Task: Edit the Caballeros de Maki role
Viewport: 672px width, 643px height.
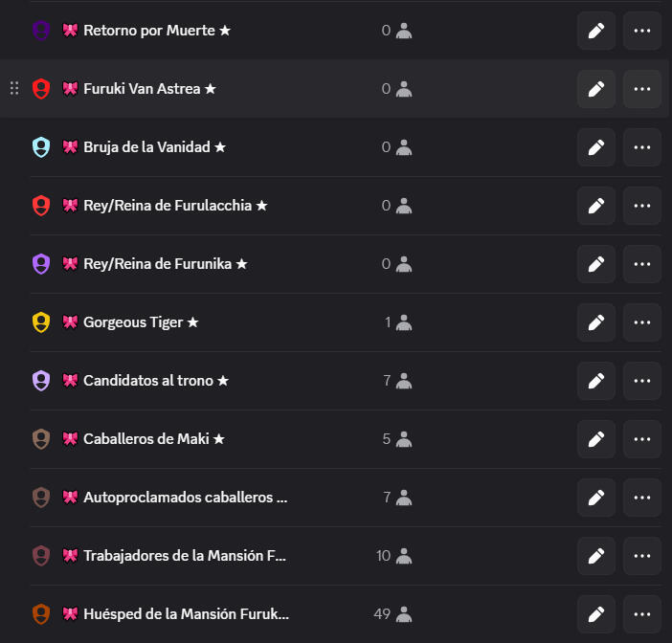Action: pos(596,438)
